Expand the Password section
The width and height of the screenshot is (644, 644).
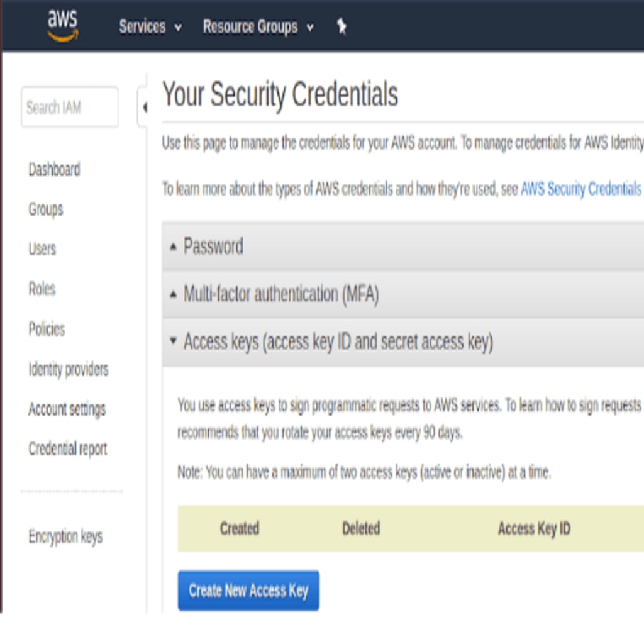click(403, 246)
